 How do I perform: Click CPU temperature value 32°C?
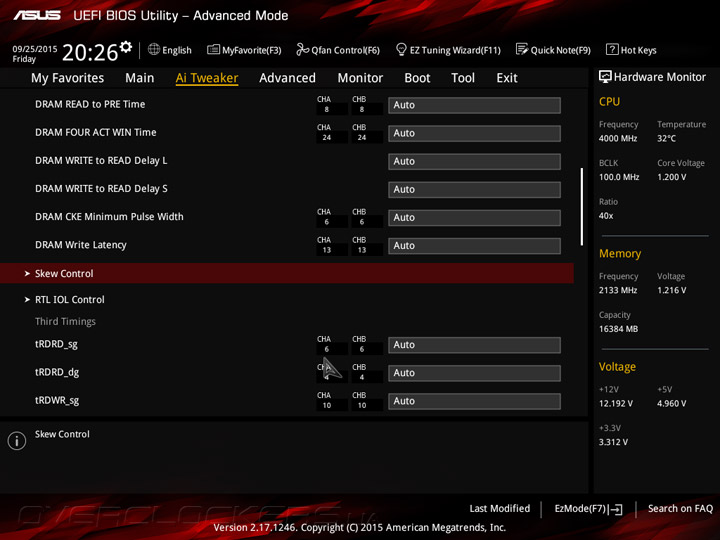pos(666,138)
